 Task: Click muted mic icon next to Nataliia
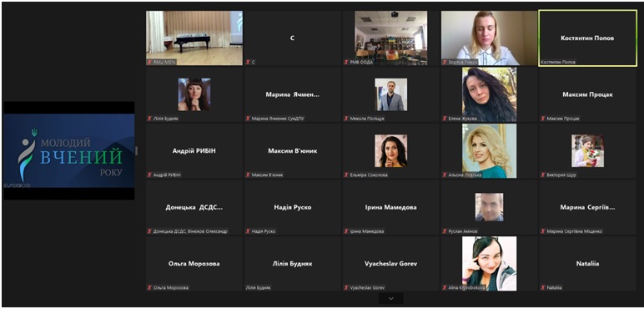pyautogui.click(x=543, y=287)
